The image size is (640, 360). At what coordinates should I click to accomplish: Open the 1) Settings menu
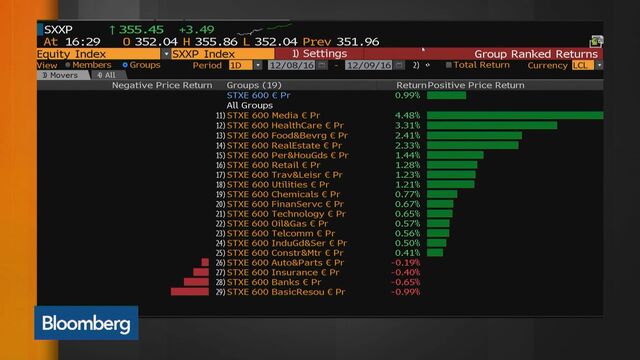(x=319, y=54)
